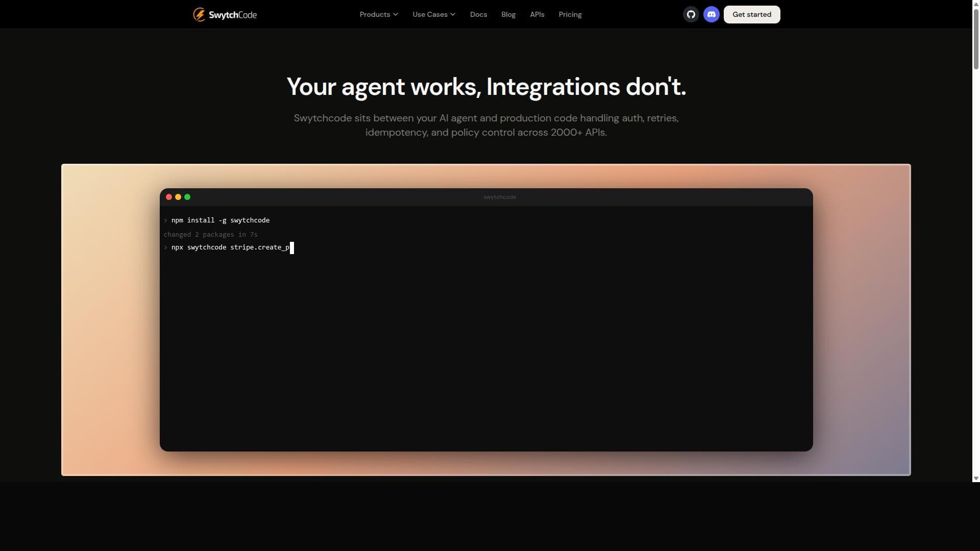Image resolution: width=980 pixels, height=551 pixels.
Task: Expand the Use Cases dropdown menu
Action: click(434, 14)
